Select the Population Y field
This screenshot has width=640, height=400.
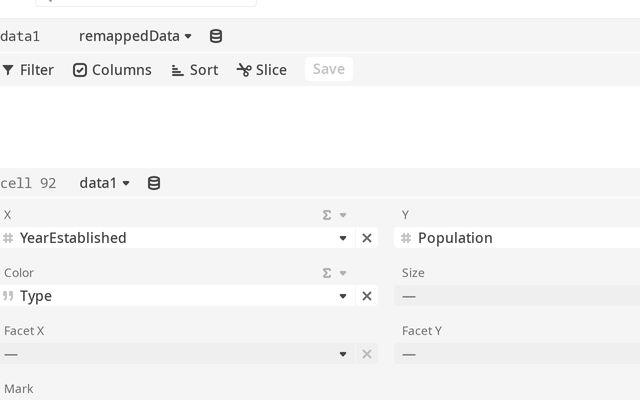[x=517, y=238]
